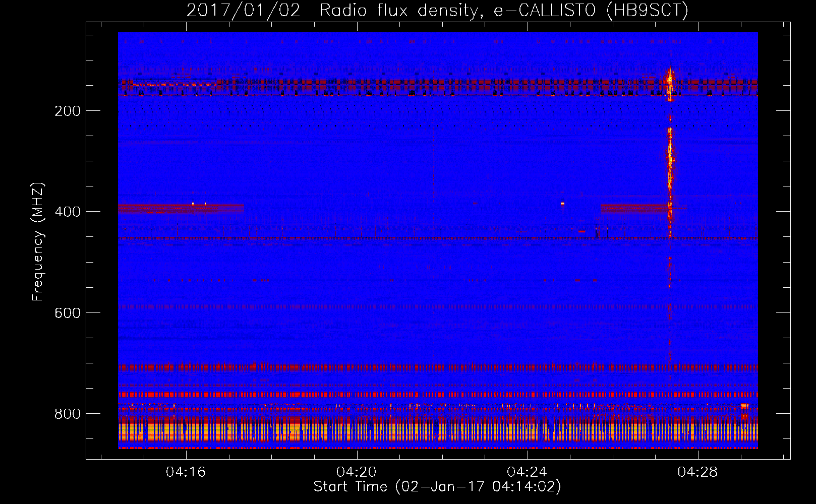Click the "Frequency (MHZ)" axis label
Viewport: 816px width, 504px height.
(37, 242)
